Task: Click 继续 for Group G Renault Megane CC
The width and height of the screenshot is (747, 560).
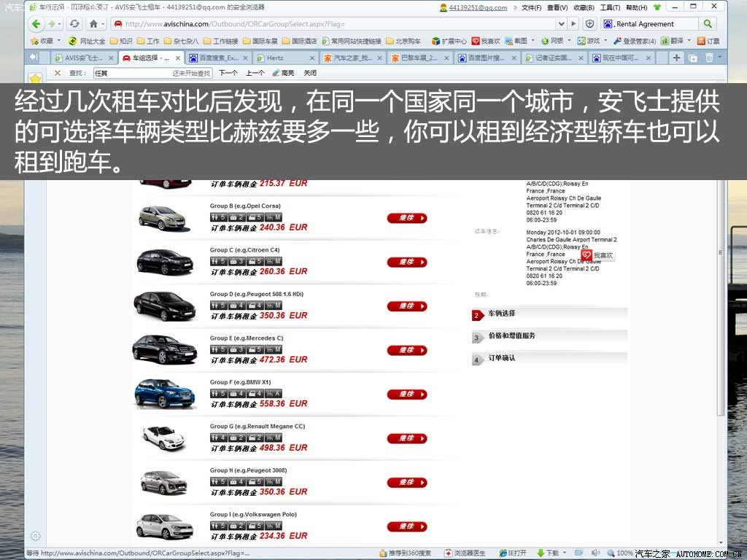Action: point(407,438)
